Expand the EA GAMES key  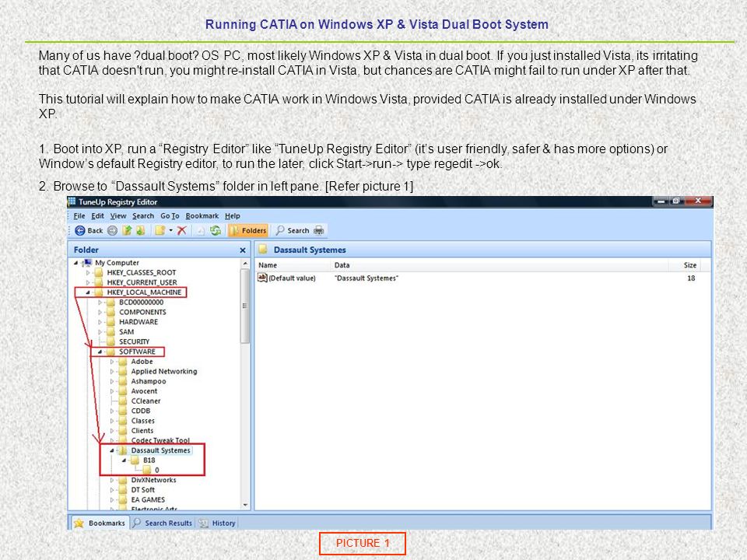111,500
